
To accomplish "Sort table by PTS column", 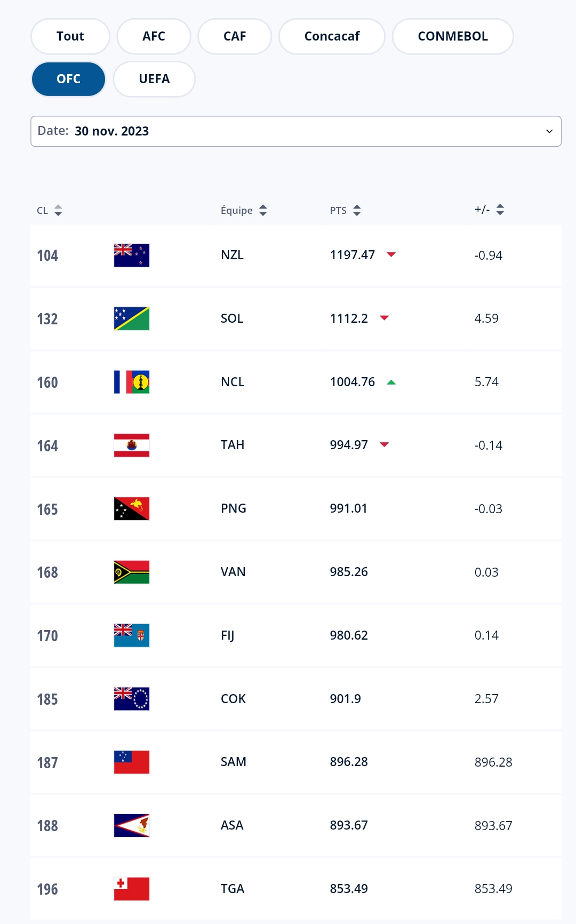I will point(346,210).
